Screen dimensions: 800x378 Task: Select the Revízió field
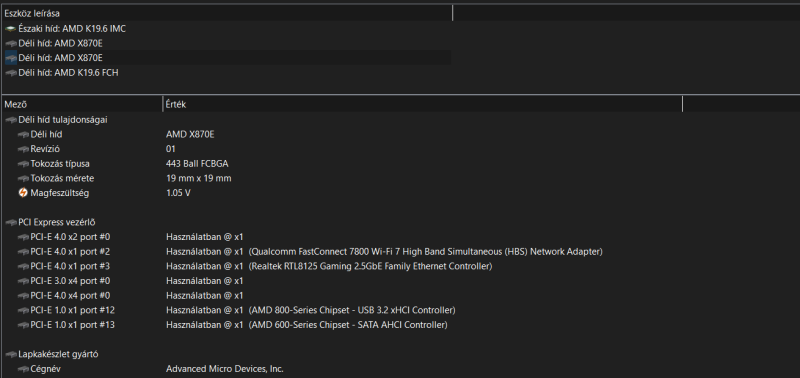[45, 149]
